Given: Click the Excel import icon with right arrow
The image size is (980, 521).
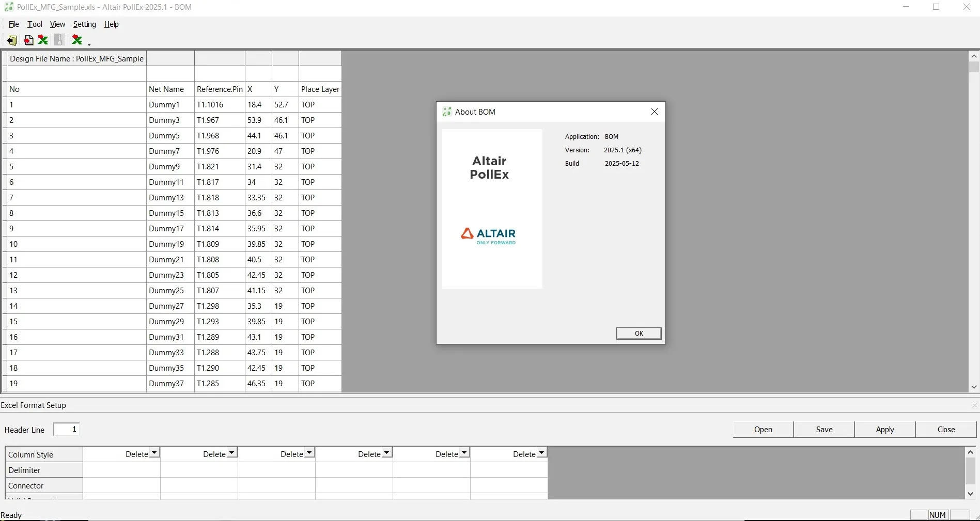Looking at the screenshot, I should [43, 40].
